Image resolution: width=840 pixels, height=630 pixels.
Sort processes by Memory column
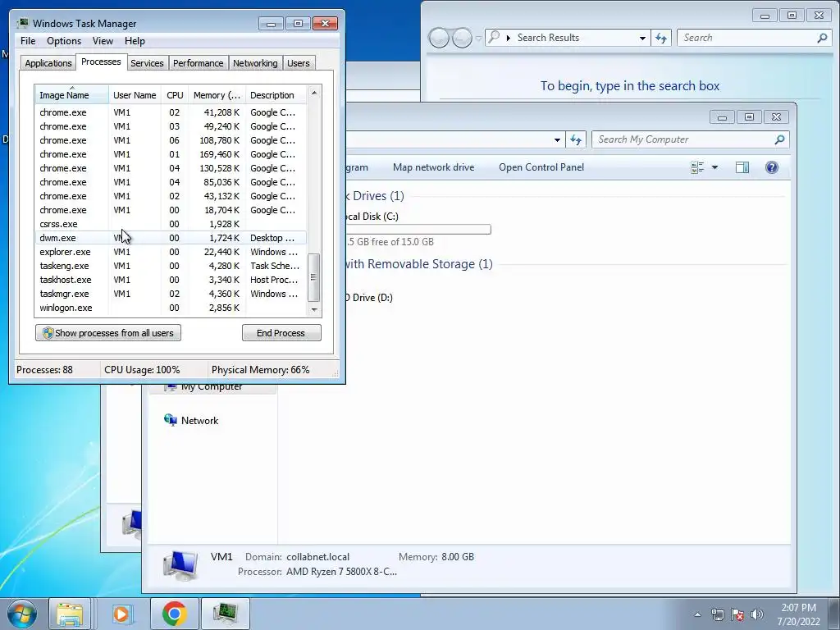tap(217, 95)
